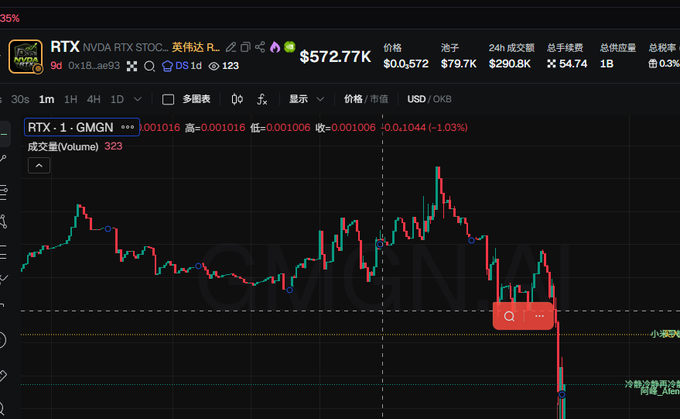Viewport: 680px width, 419px height.
Task: Click the 总手续费 label
Action: (x=565, y=48)
